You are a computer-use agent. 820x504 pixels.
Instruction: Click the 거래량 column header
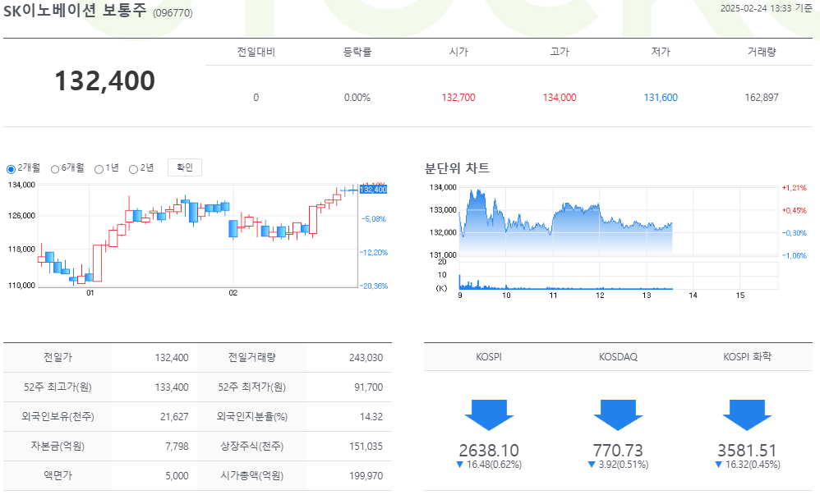763,50
